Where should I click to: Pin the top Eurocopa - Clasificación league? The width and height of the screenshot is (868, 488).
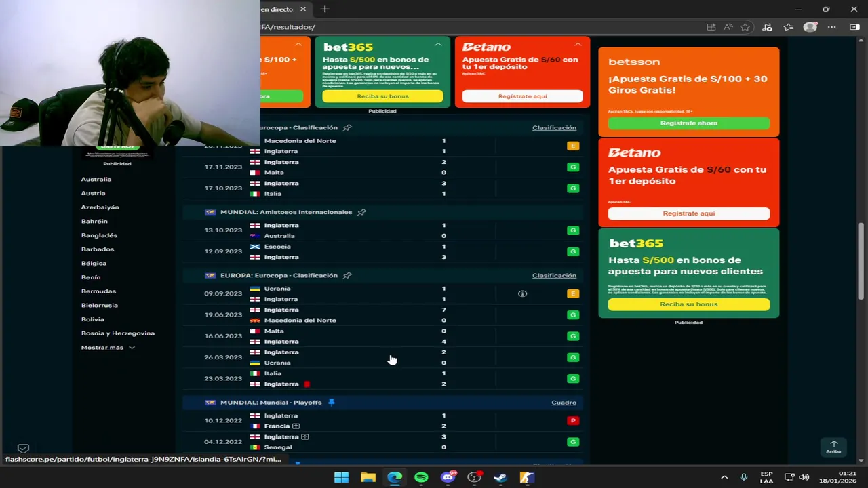tap(347, 127)
